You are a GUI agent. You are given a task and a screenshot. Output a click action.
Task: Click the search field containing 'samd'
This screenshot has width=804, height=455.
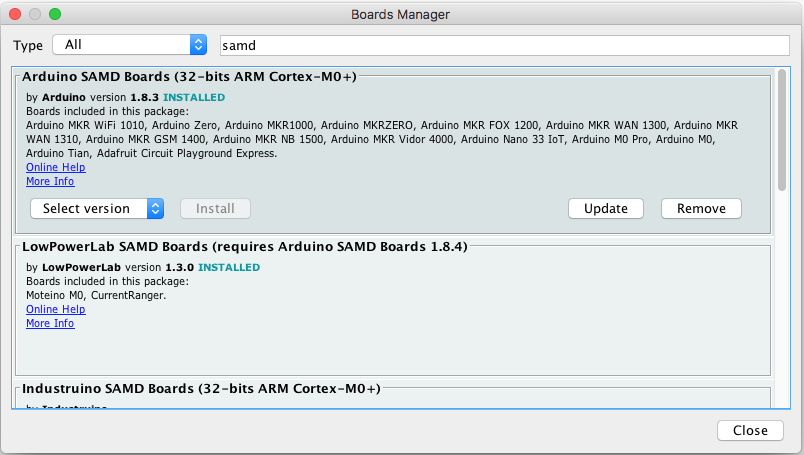pyautogui.click(x=505, y=45)
